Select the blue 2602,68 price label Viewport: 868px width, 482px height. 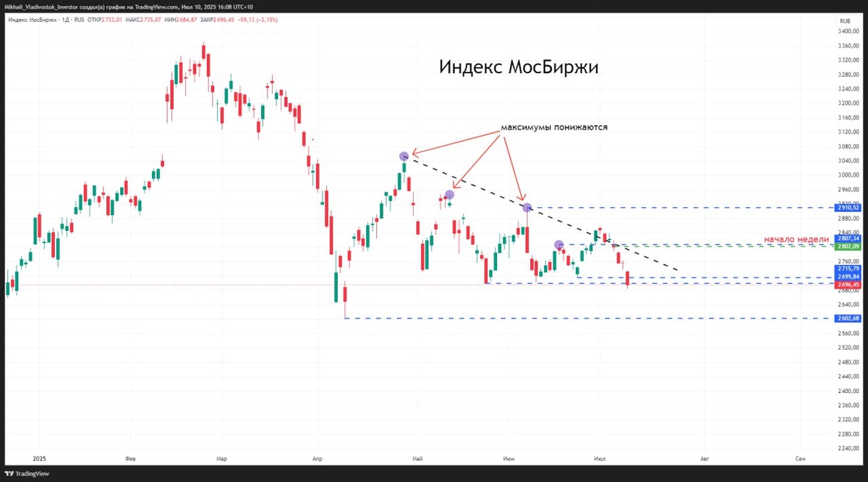click(x=847, y=318)
